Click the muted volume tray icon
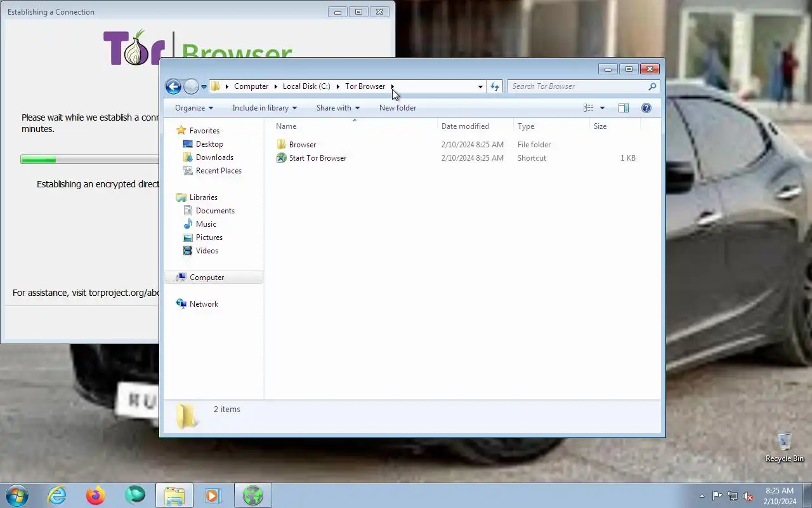The width and height of the screenshot is (812, 508). 749,496
